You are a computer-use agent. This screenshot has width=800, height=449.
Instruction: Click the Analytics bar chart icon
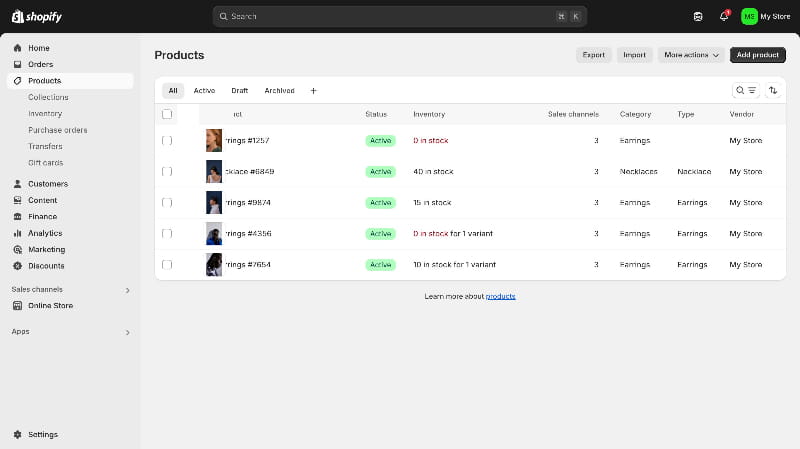(x=17, y=233)
